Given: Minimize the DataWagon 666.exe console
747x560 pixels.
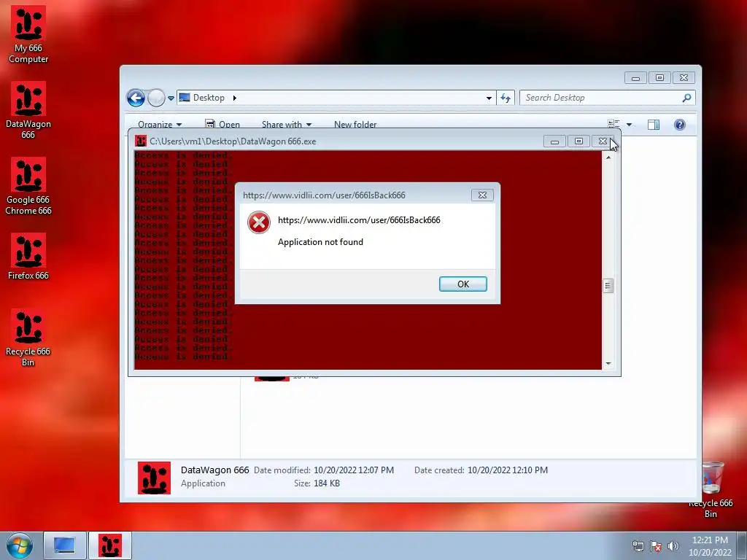Looking at the screenshot, I should click(554, 141).
